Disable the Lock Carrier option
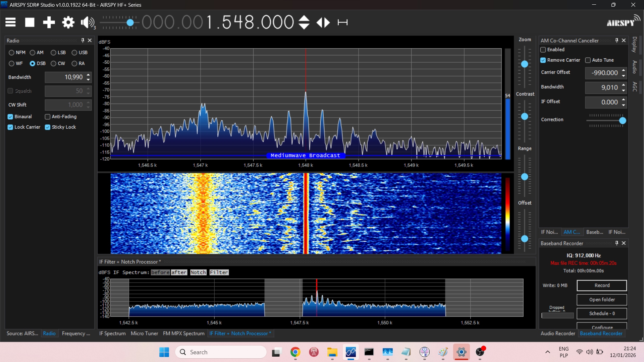Screen dimensions: 644x362 click(10, 127)
